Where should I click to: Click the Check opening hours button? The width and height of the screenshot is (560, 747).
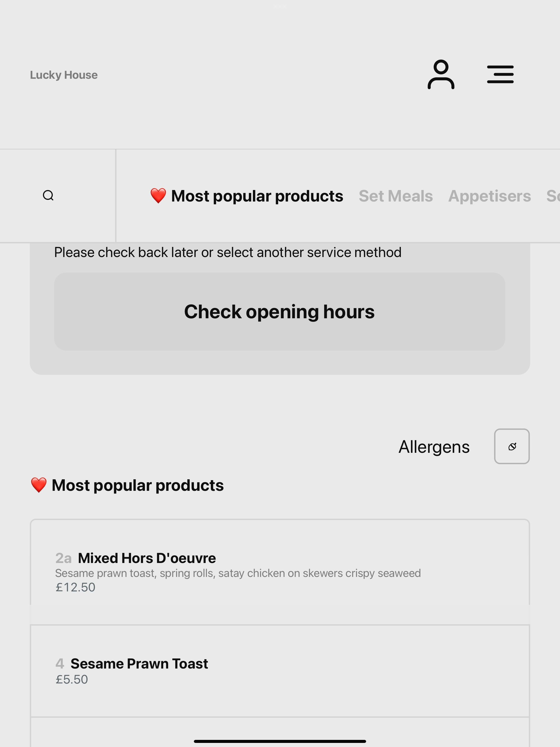click(280, 311)
